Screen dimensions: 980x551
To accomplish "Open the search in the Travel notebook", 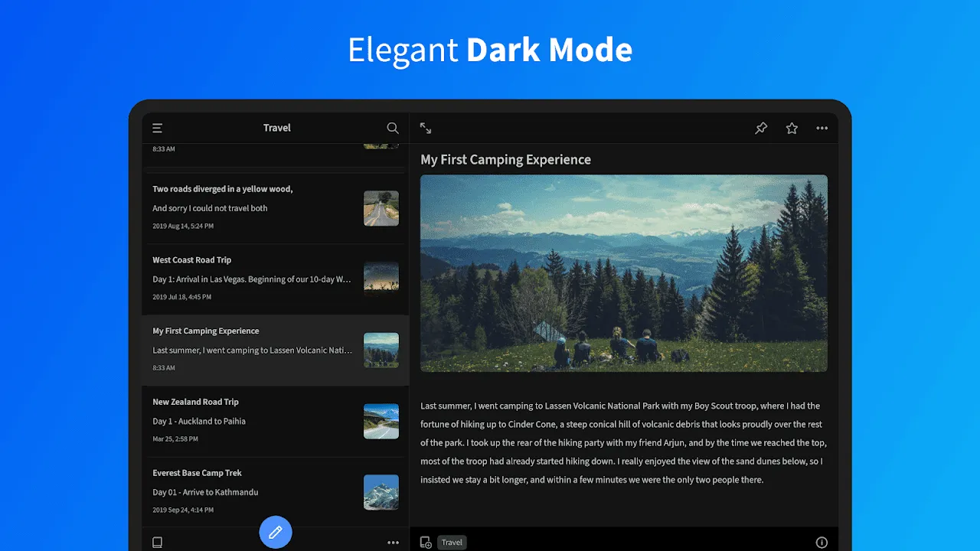I will click(392, 128).
